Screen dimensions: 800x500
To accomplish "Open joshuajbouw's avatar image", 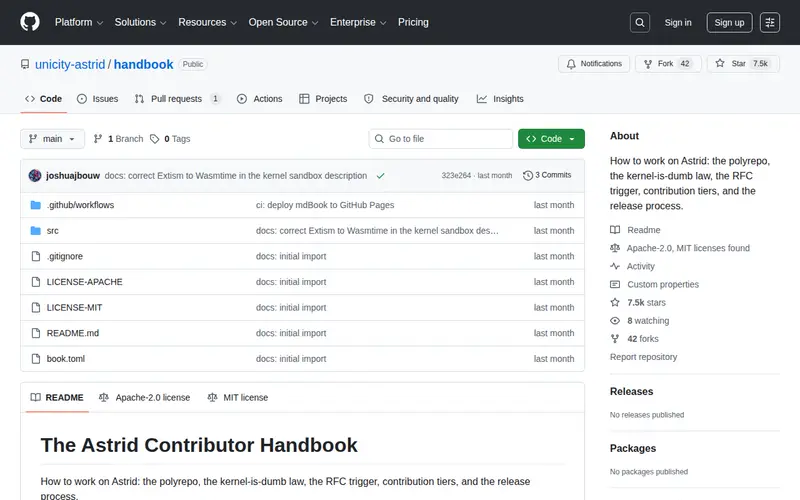I will [x=35, y=176].
